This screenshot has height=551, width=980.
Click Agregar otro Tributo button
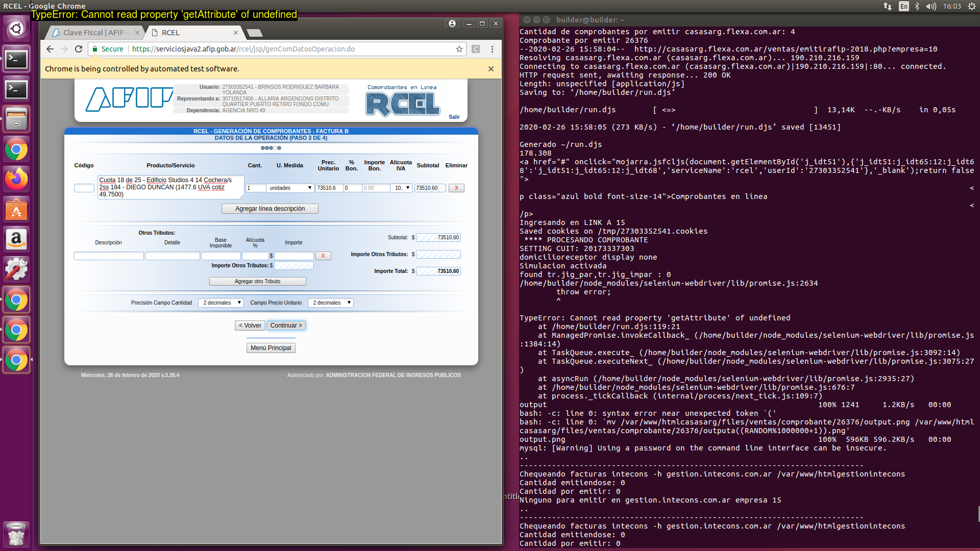point(257,281)
